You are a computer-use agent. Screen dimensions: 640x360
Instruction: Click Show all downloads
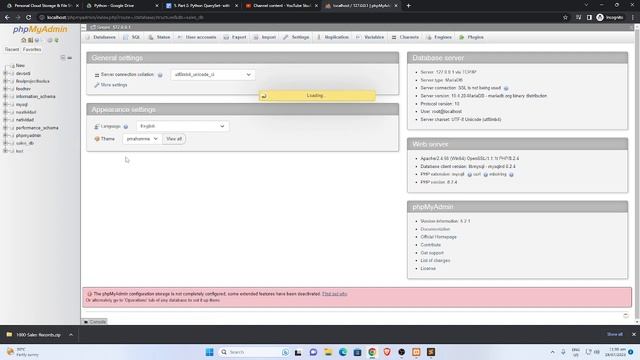(x=615, y=334)
